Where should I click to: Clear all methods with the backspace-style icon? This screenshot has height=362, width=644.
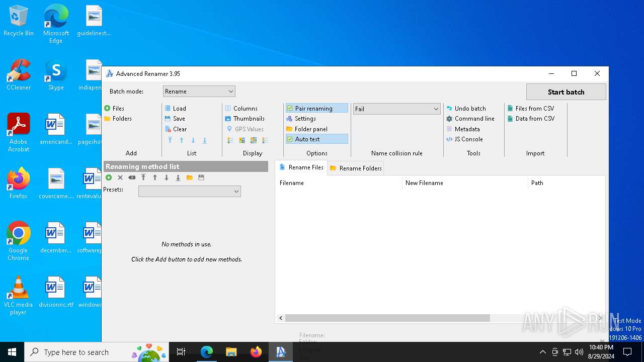pyautogui.click(x=132, y=177)
